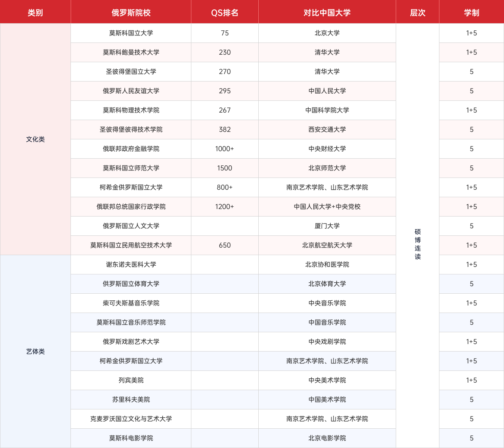Select 莫斯科国立音乐师范学院 cell
This screenshot has width=504, height=448.
(131, 322)
